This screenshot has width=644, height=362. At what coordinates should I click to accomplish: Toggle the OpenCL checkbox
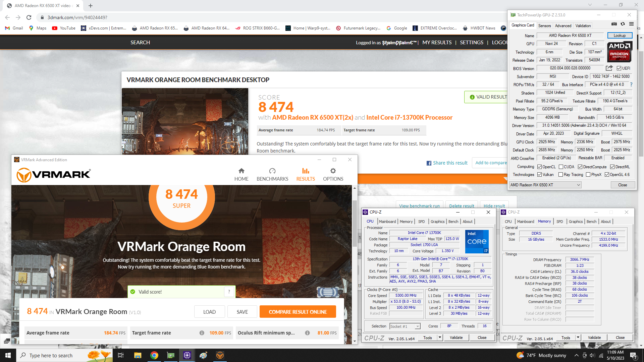click(539, 167)
